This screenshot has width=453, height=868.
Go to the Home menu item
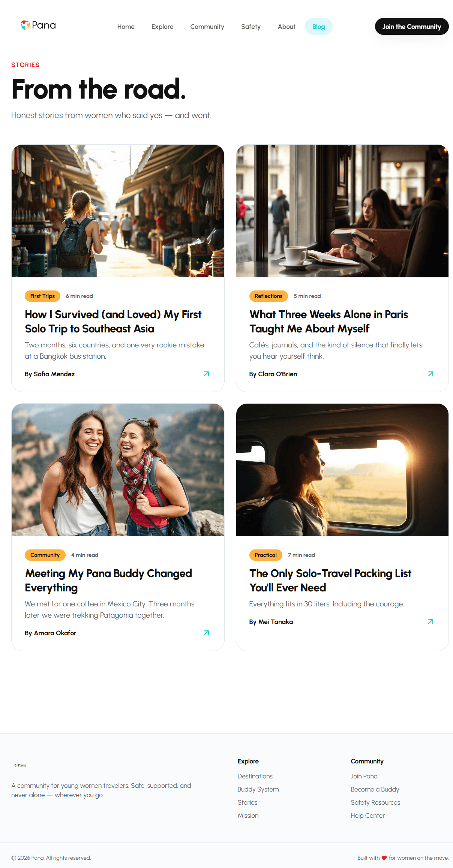[x=126, y=27]
